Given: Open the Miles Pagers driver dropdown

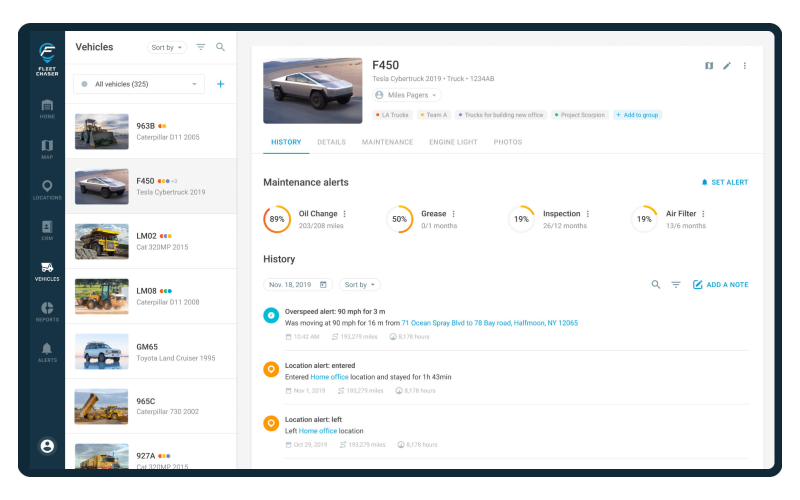Looking at the screenshot, I should (x=407, y=95).
